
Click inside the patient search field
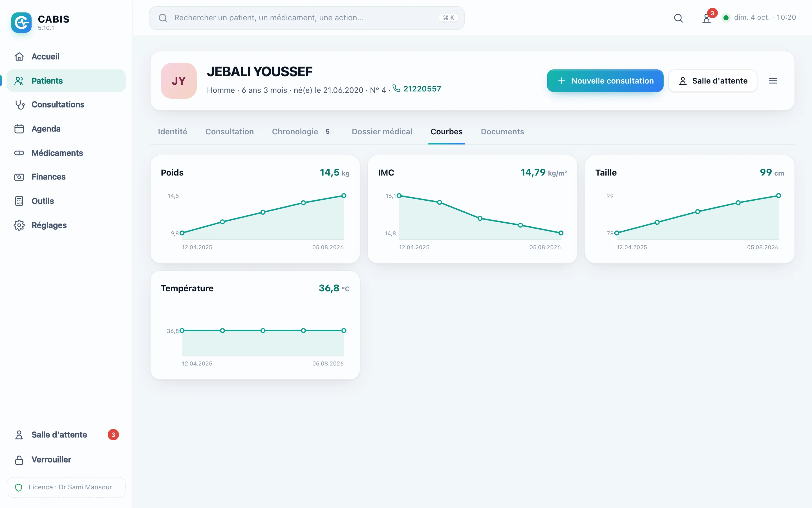(306, 18)
